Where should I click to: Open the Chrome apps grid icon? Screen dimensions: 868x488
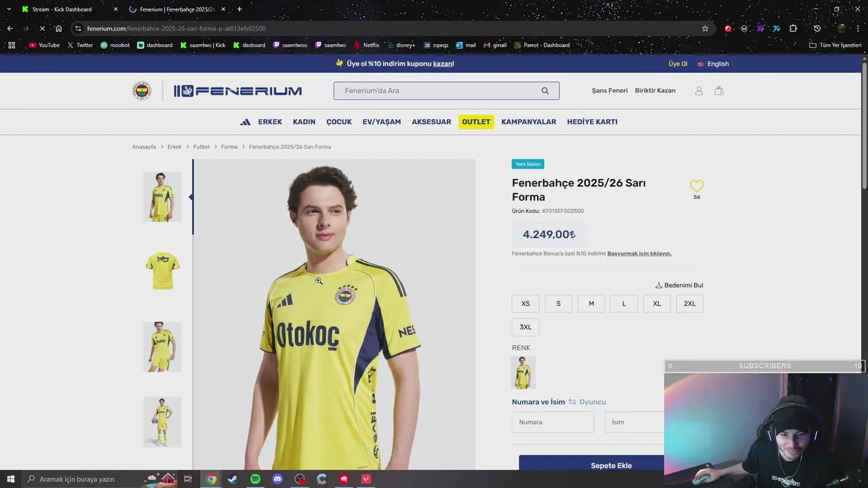click(x=12, y=45)
